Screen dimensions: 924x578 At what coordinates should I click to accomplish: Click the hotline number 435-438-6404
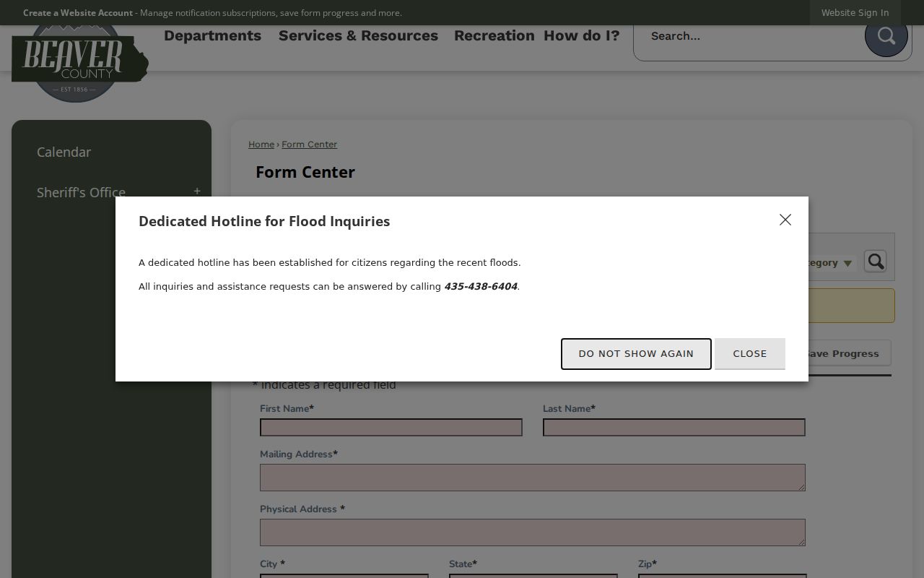(481, 287)
